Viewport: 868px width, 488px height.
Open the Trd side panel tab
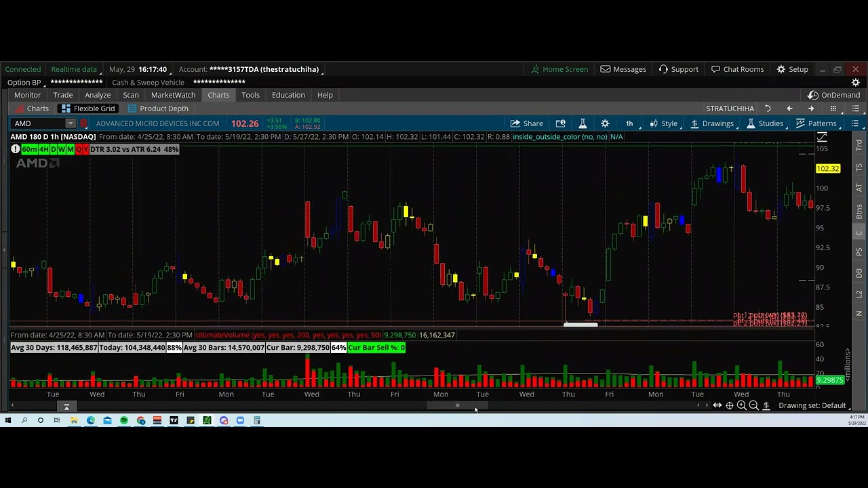point(859,145)
